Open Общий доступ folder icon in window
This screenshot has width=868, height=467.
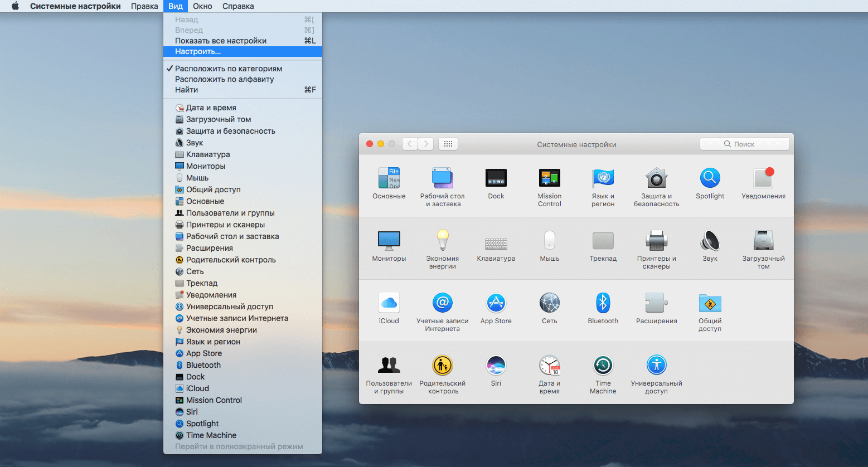tap(710, 303)
